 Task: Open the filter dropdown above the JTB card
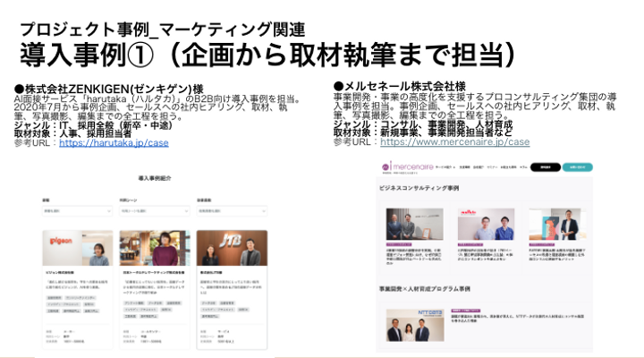click(232, 211)
